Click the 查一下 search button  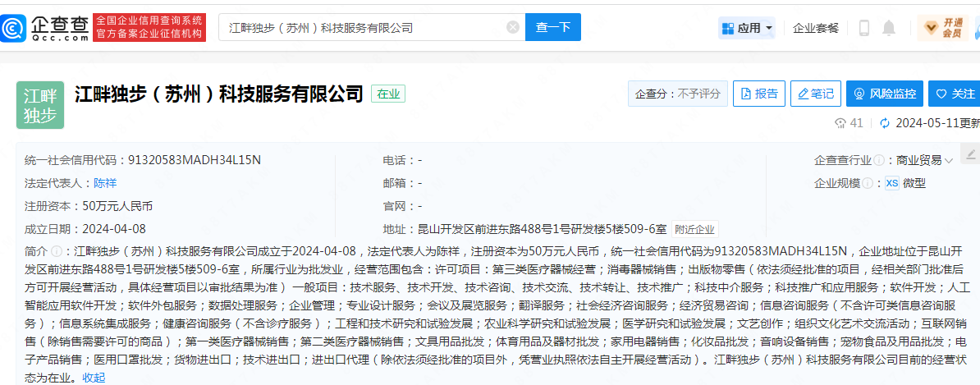pyautogui.click(x=553, y=28)
